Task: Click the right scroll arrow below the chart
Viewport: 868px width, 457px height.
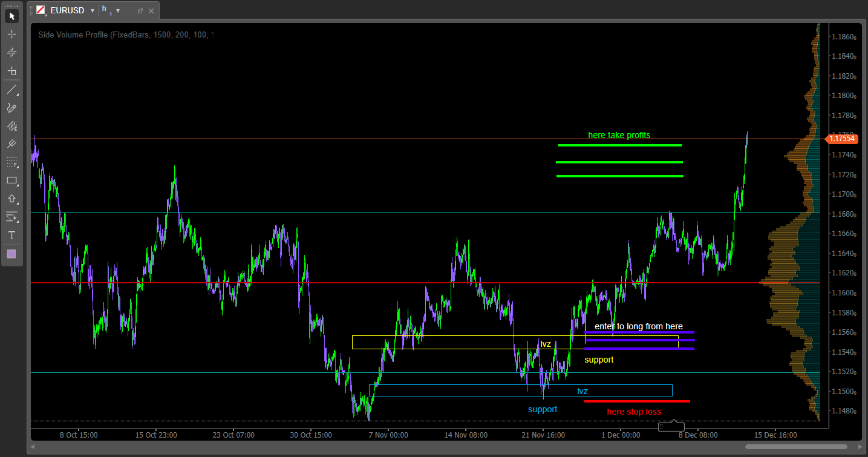Action: pos(857,447)
